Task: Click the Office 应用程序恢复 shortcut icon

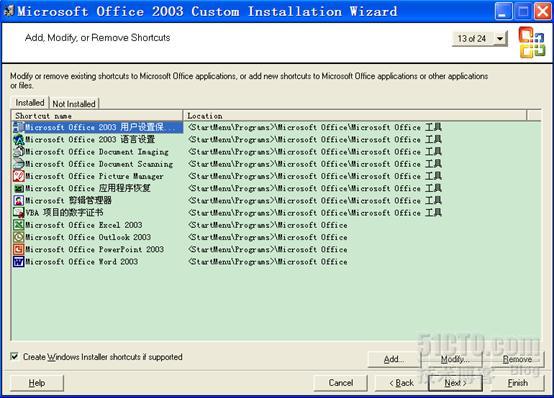Action: (18, 188)
